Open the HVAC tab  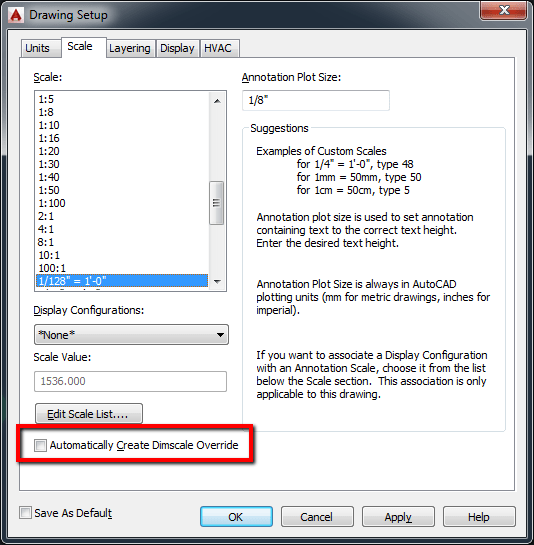click(219, 48)
